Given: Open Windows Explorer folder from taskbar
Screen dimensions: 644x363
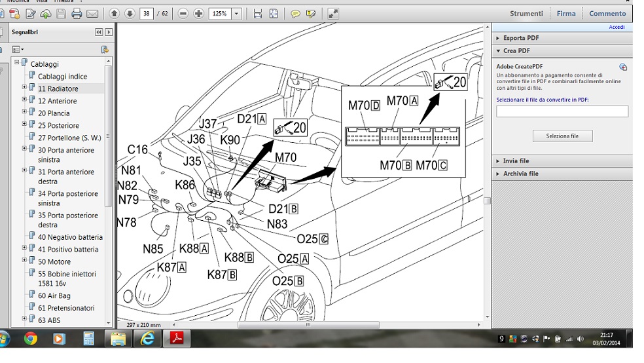Looking at the screenshot, I should [x=118, y=339].
